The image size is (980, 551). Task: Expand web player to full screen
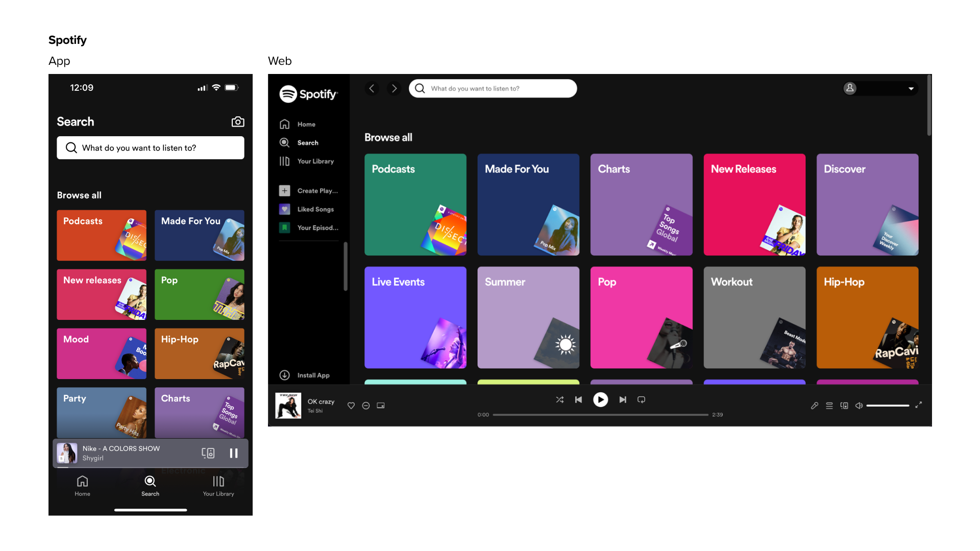click(918, 405)
